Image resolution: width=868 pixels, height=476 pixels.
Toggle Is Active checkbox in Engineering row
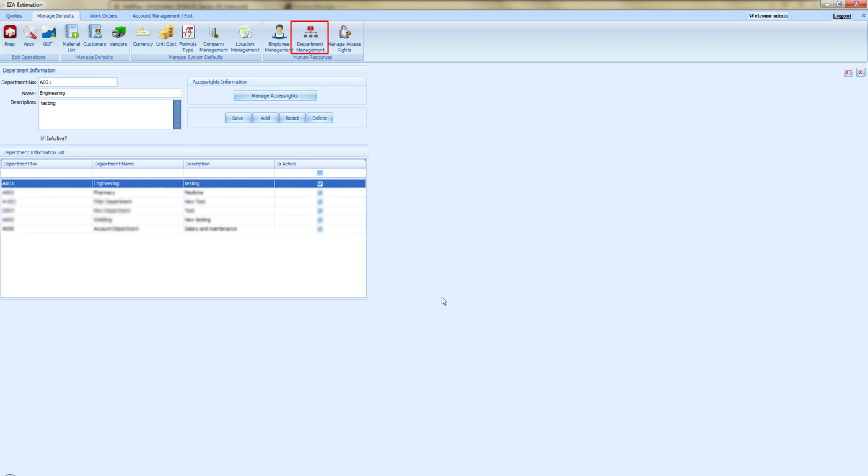(320, 184)
